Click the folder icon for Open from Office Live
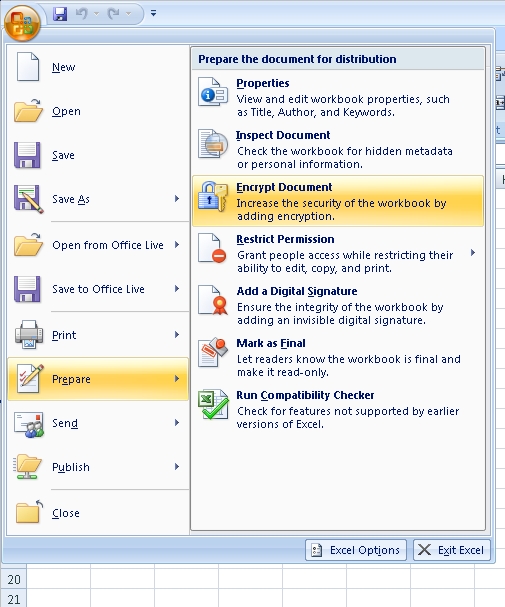Screen dimensions: 505x607 [x=28, y=245]
